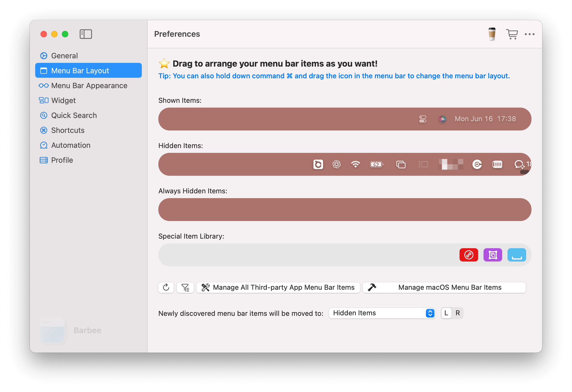The image size is (572, 392).
Task: Open the coffee cup donation icon
Action: (492, 34)
